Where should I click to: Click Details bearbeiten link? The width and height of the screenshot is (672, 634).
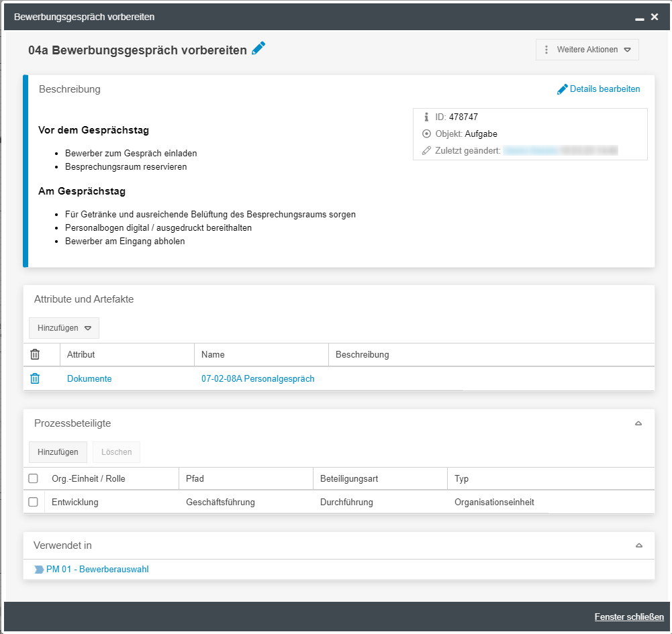point(599,89)
